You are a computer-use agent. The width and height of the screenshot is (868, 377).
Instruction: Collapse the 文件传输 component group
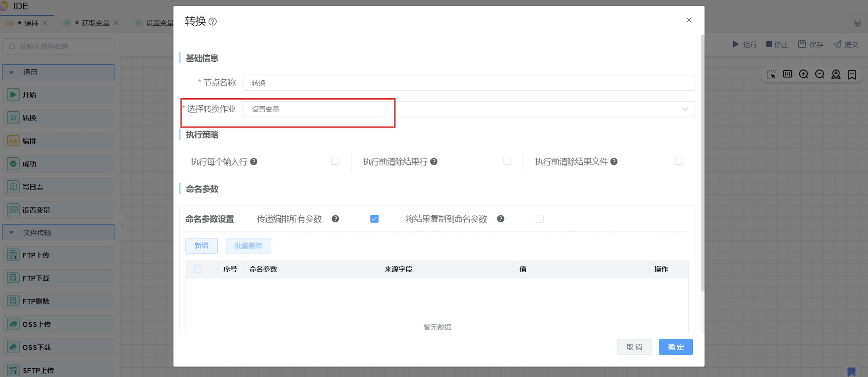click(11, 232)
